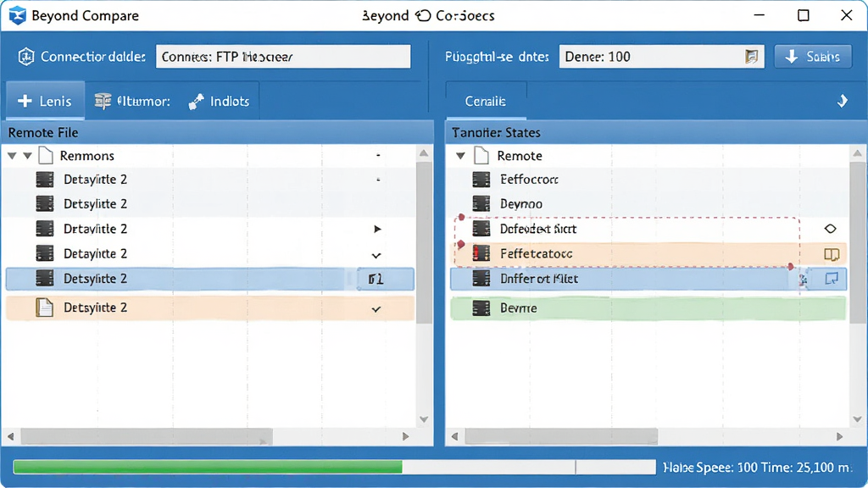Click the blue note icon in the Dnffer ort Filet row

coord(832,278)
